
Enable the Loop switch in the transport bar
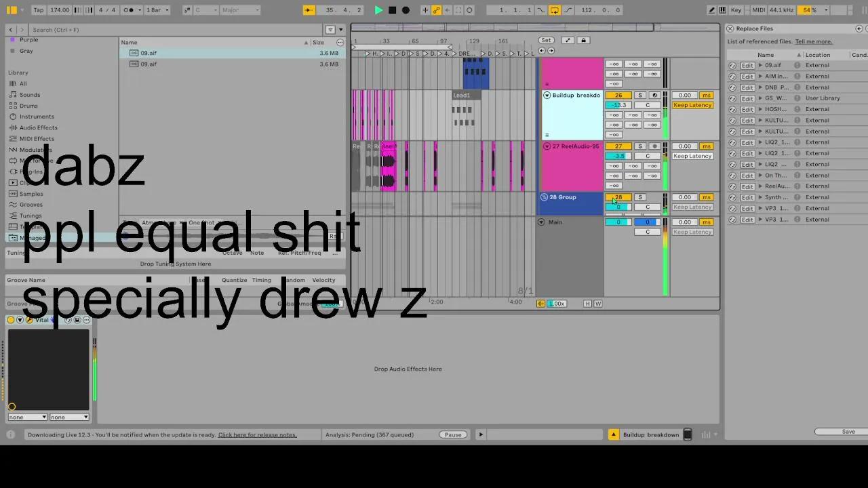(554, 9)
